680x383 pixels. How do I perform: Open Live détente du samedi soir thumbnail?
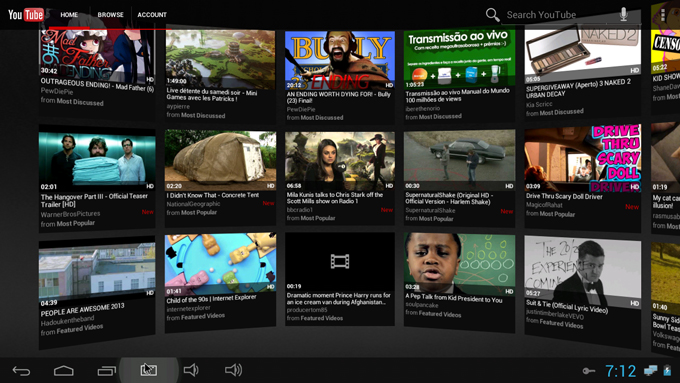[220, 60]
